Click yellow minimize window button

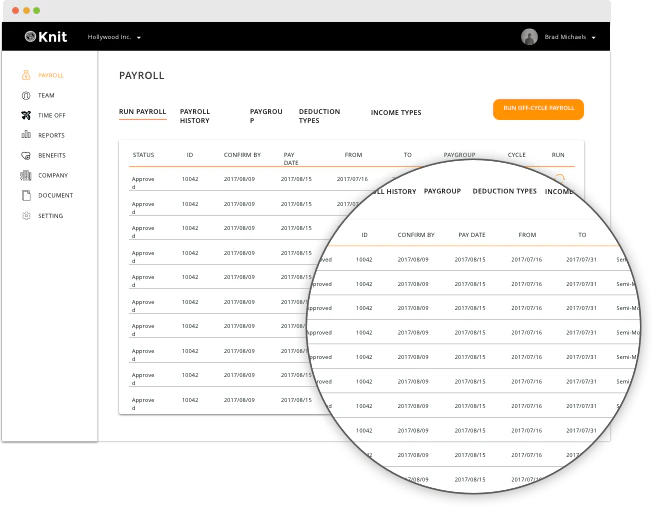pyautogui.click(x=26, y=10)
